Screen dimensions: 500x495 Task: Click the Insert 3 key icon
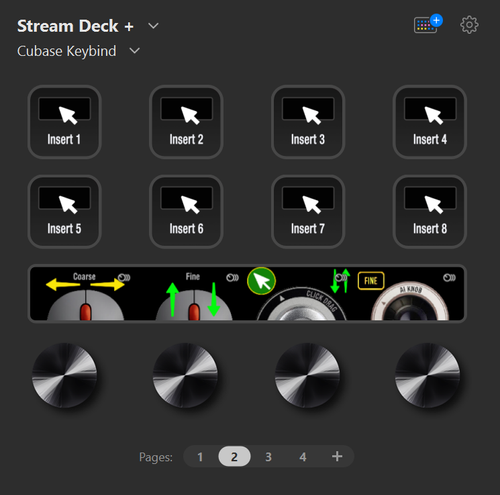(x=308, y=122)
